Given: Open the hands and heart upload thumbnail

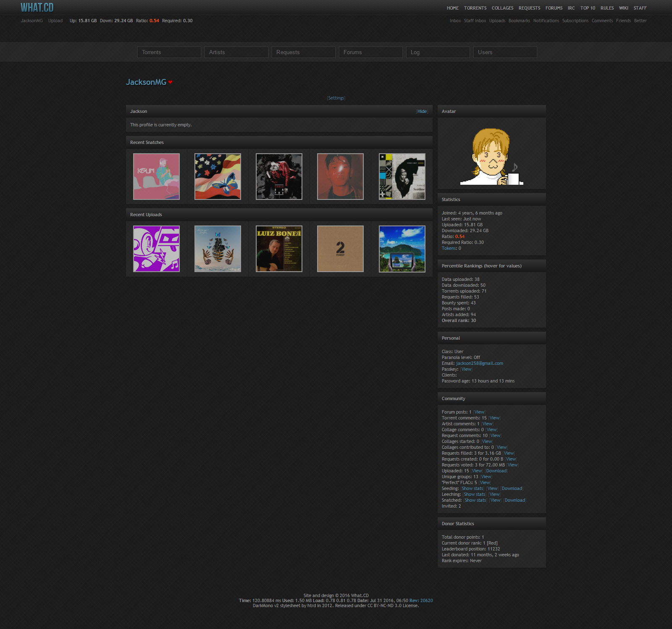Looking at the screenshot, I should (218, 249).
